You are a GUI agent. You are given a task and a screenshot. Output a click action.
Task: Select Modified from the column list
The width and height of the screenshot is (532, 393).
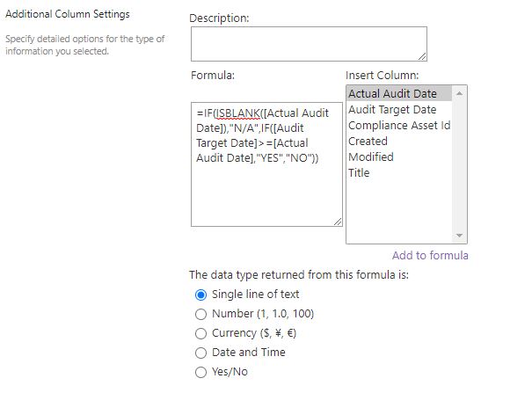coord(399,157)
